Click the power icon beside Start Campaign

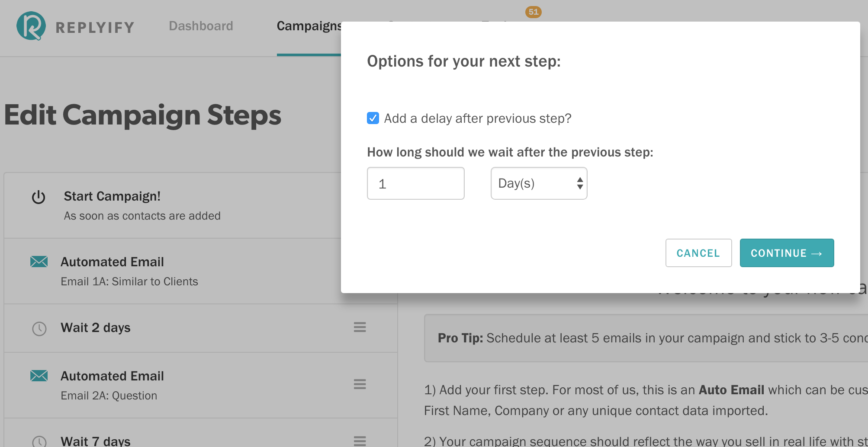(39, 197)
